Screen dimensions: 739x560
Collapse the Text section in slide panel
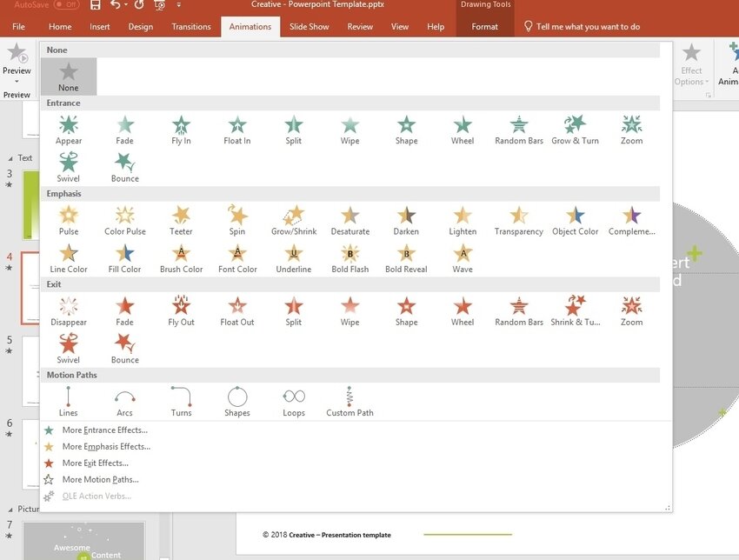(x=10, y=158)
